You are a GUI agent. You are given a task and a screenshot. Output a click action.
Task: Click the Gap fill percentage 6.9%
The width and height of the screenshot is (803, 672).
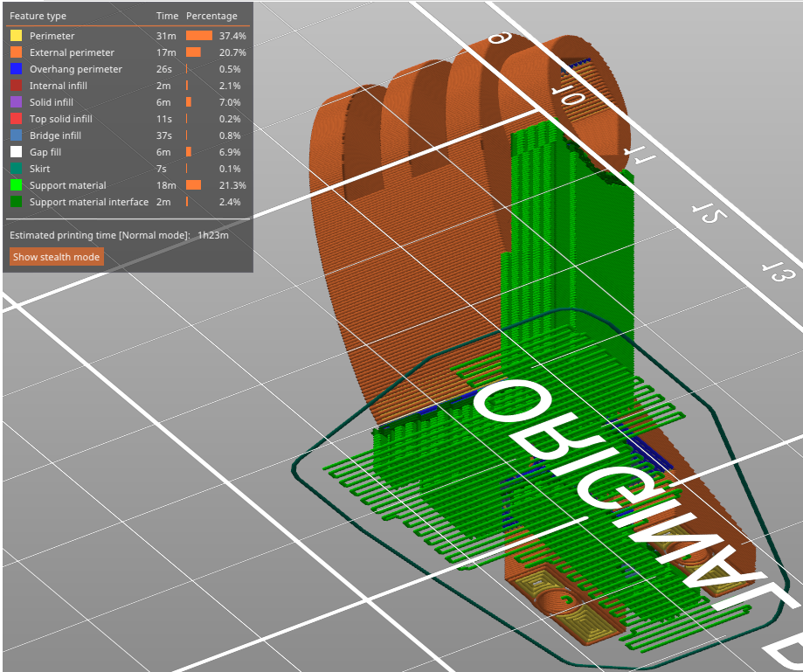click(x=230, y=152)
